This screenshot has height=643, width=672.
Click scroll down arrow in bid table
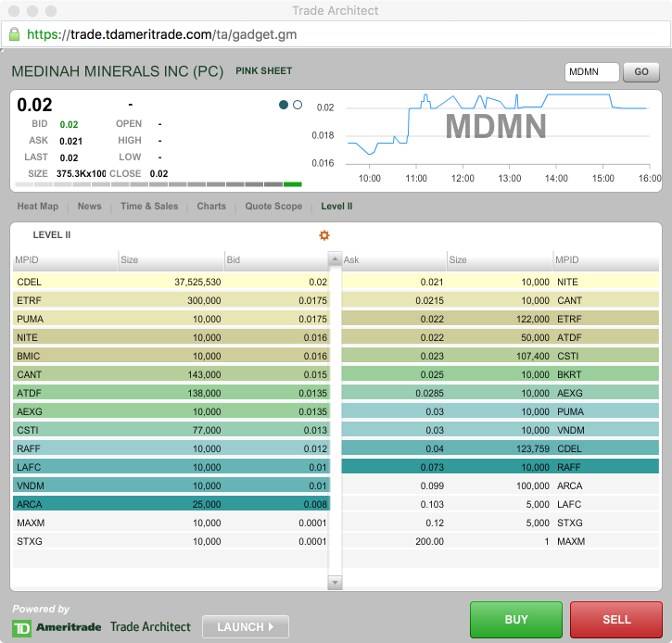click(x=336, y=582)
